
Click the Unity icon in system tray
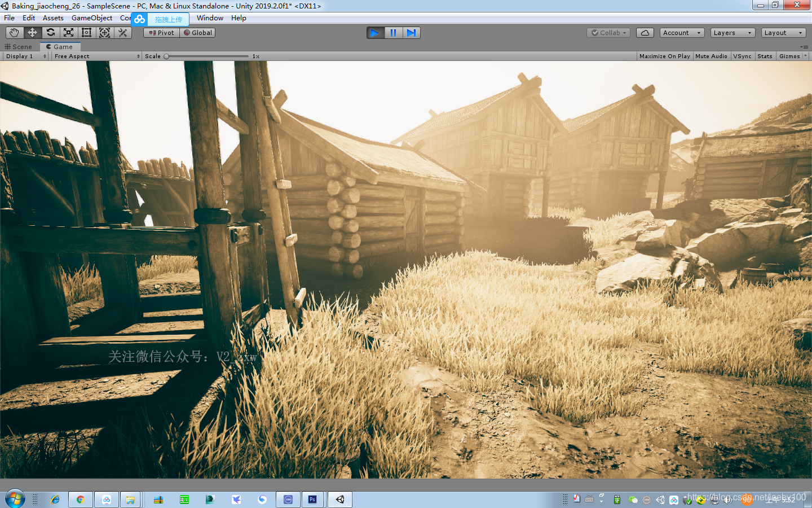click(x=660, y=500)
